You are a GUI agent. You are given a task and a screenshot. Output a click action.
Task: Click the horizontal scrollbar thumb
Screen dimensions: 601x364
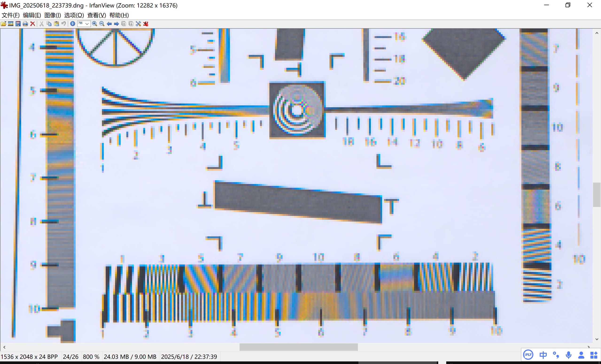tap(299, 347)
